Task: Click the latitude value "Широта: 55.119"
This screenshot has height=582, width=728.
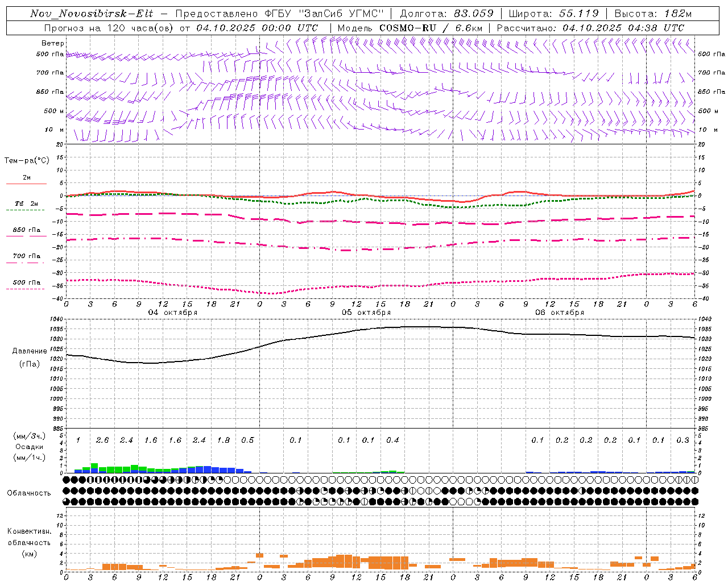Action: click(554, 14)
